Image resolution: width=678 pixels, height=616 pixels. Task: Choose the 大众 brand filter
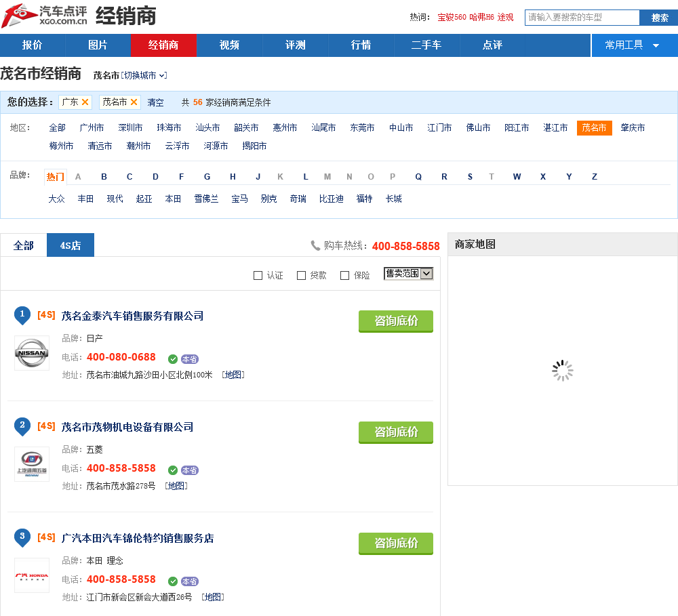57,199
